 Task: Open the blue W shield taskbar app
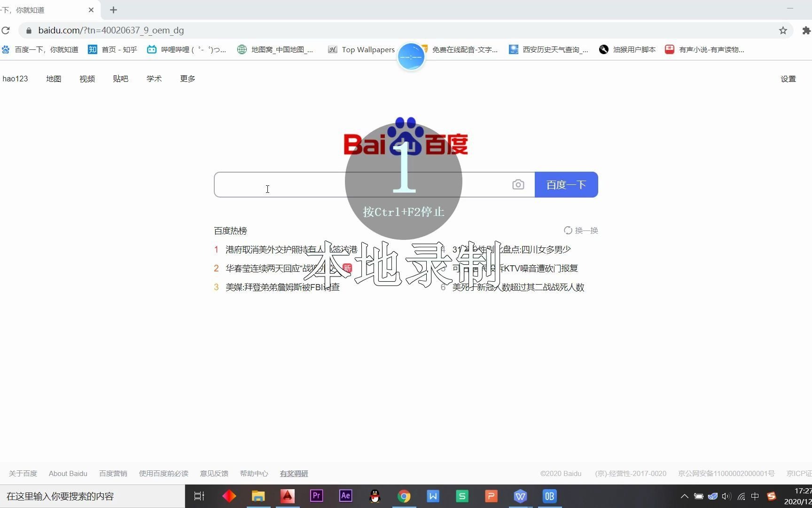[521, 496]
